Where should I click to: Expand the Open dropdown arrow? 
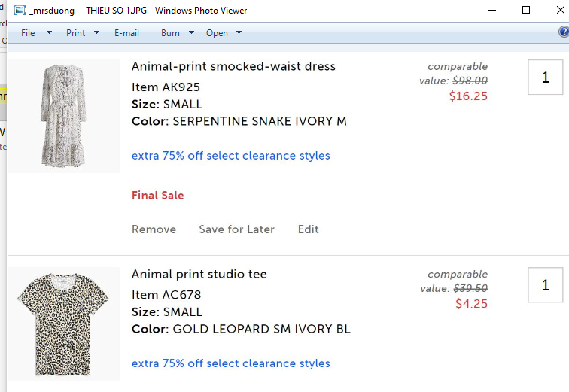(239, 33)
